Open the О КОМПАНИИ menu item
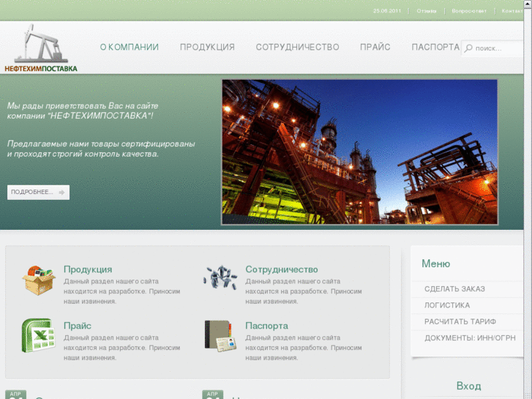 point(130,47)
